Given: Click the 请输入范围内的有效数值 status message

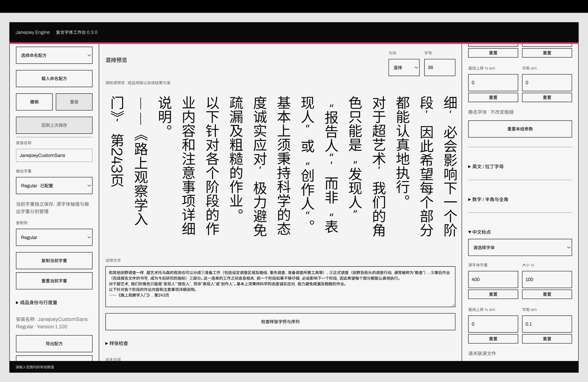Looking at the screenshot, I should pos(35,367).
